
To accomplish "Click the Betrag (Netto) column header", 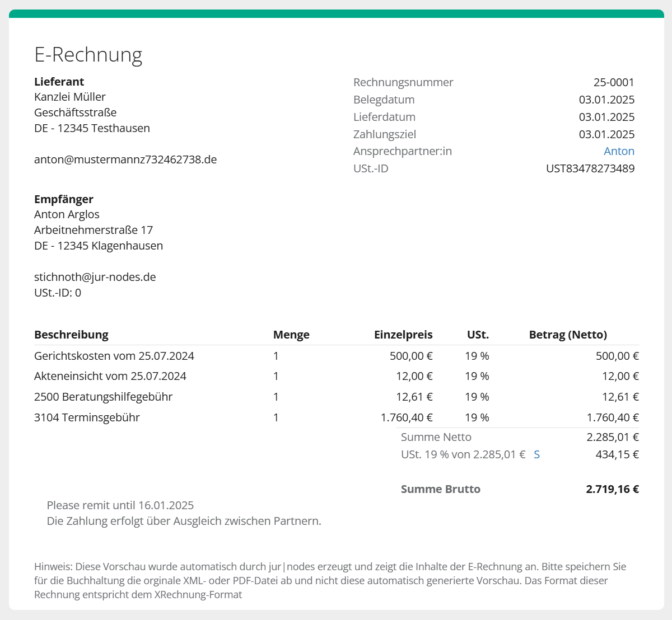I will 568,335.
